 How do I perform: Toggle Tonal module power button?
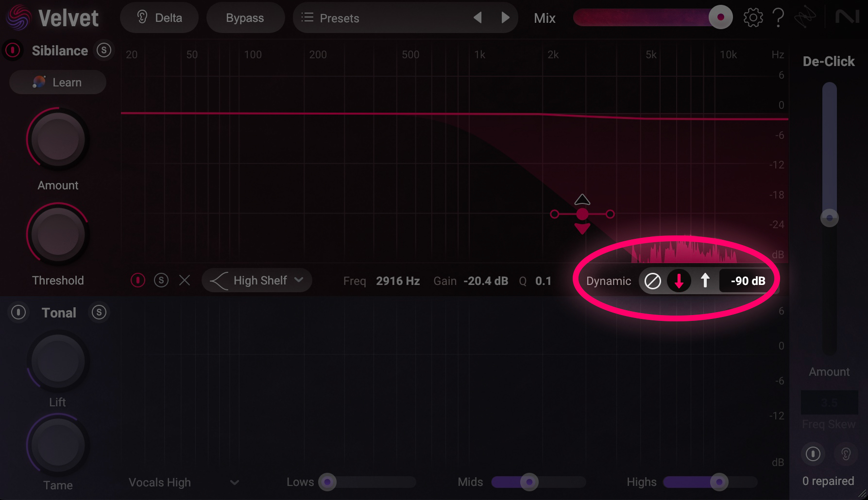18,312
